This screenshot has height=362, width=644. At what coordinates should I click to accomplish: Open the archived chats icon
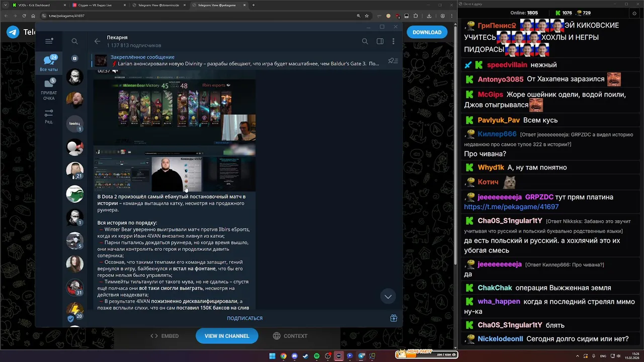coord(74,58)
